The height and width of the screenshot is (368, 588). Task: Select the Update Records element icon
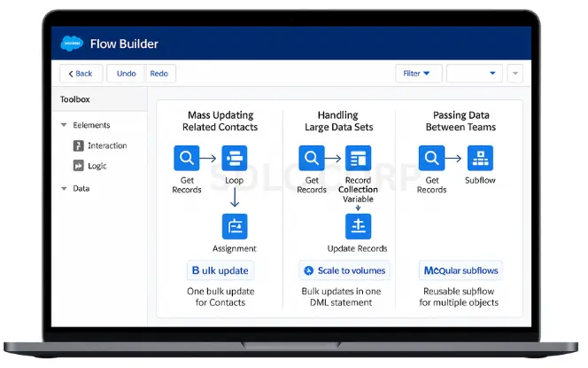358,226
